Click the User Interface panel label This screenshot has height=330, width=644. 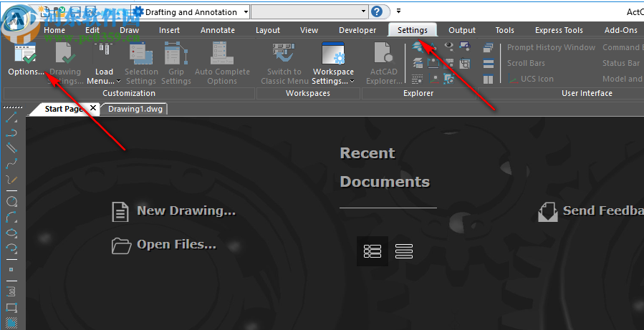tap(587, 93)
